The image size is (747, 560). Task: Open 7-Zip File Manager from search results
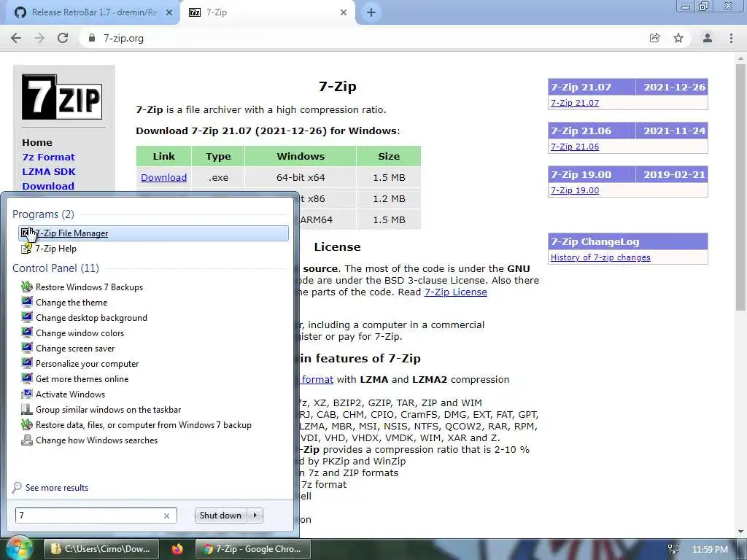click(153, 233)
